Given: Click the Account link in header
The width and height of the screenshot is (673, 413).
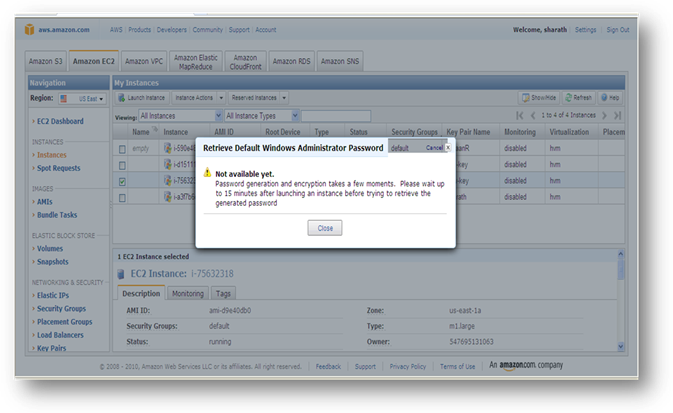Looking at the screenshot, I should 266,30.
